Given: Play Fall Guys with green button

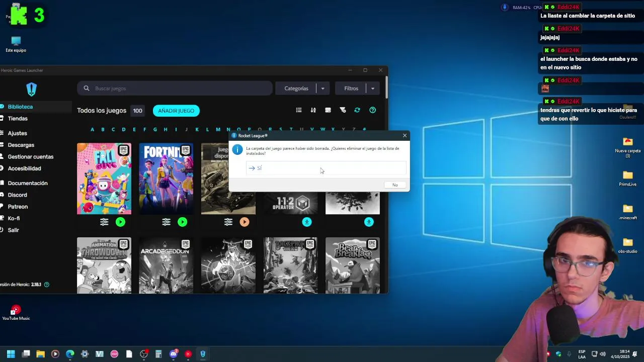Looking at the screenshot, I should coord(120,222).
